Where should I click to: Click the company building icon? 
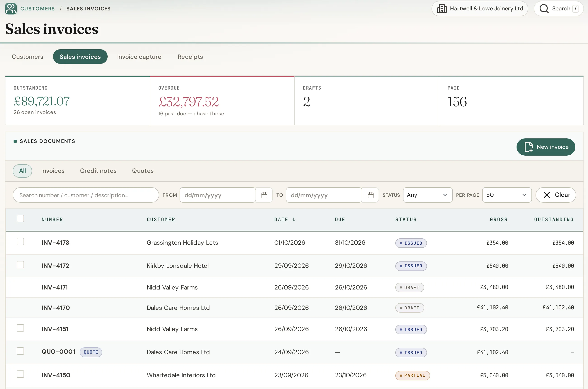(442, 9)
